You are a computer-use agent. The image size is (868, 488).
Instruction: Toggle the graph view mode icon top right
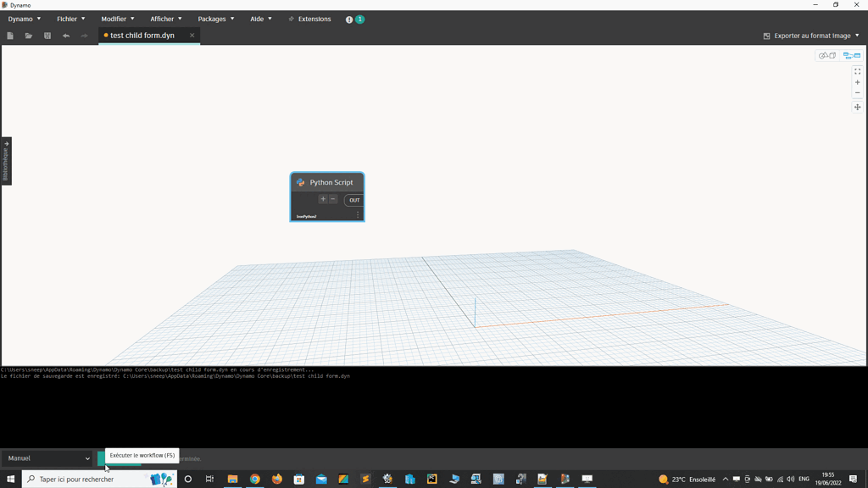(x=852, y=54)
